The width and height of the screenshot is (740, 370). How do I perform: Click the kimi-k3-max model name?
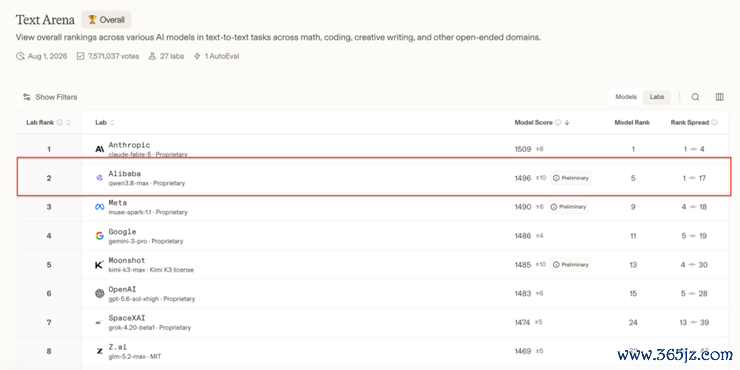(x=127, y=270)
